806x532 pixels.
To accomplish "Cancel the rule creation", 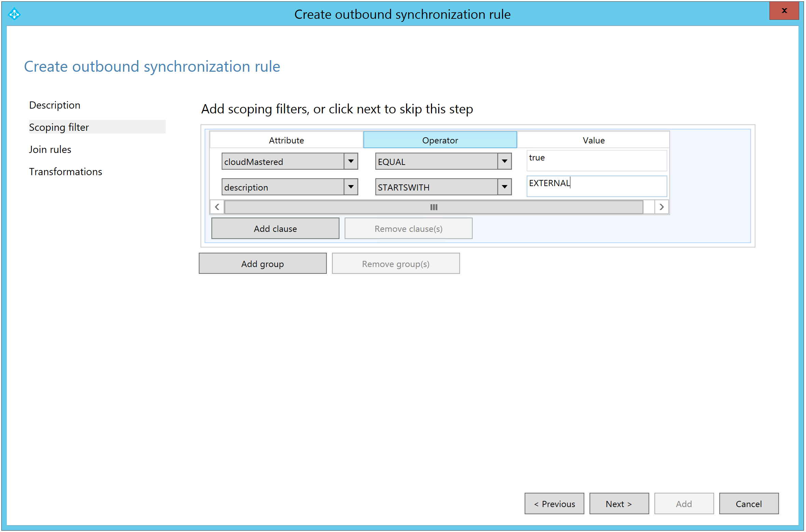I will click(749, 504).
